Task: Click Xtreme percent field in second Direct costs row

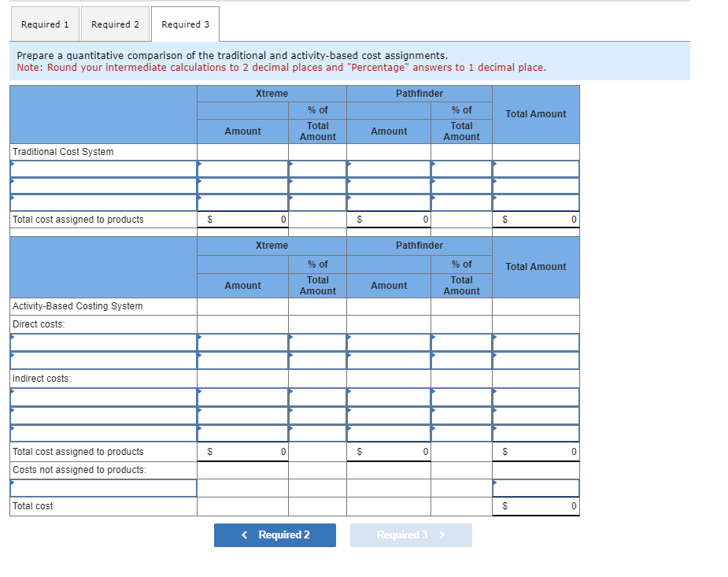Action: [x=318, y=361]
